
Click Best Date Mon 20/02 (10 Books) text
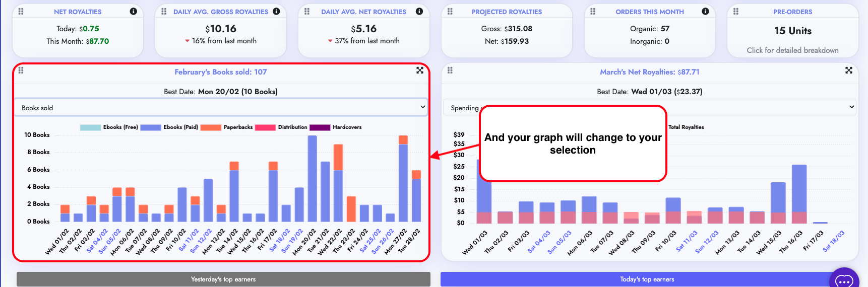221,92
